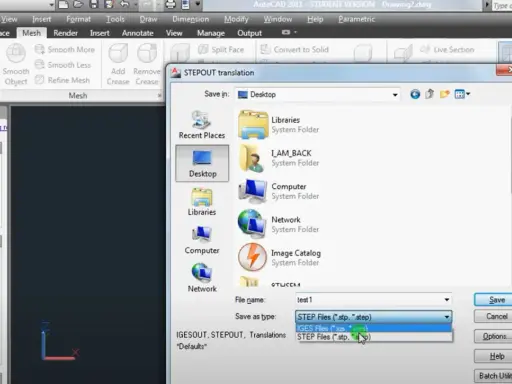This screenshot has width=512, height=384.
Task: Click Smooth Less in Mesh panel
Action: [x=63, y=65]
